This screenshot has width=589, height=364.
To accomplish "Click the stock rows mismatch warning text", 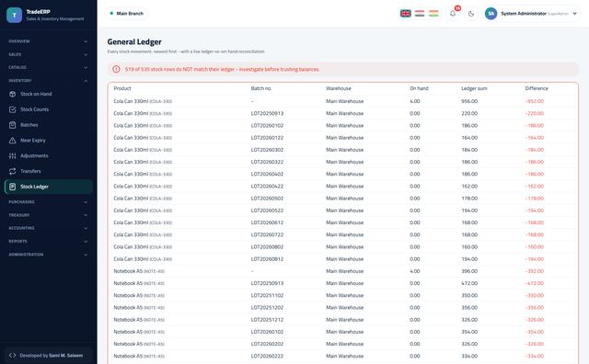I will [222, 70].
